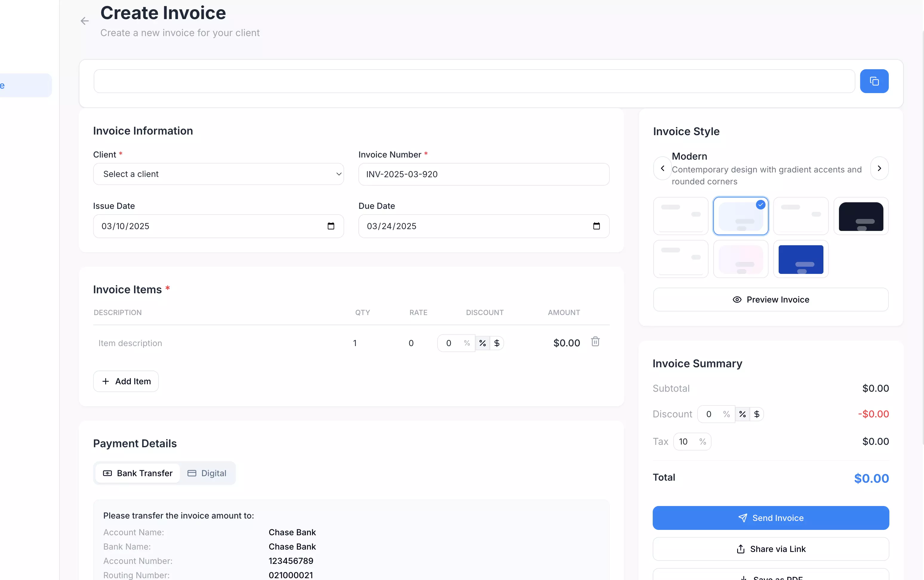
Task: Set item discount to percent mode
Action: point(482,343)
